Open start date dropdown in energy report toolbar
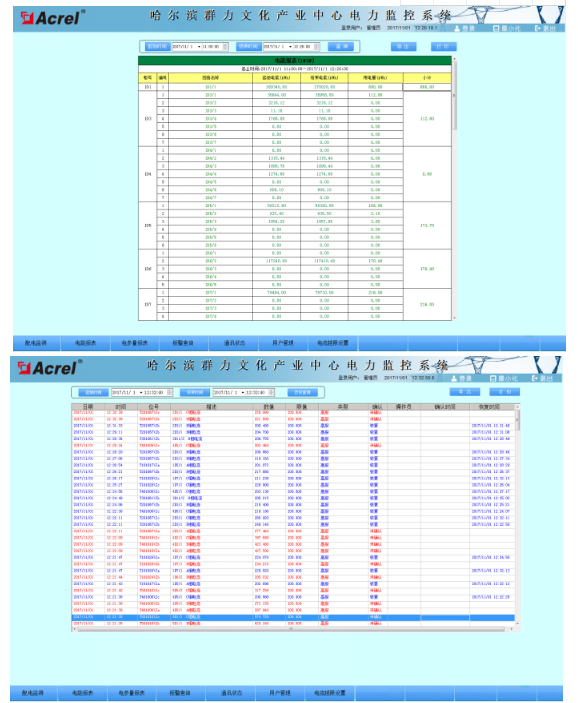 (199, 47)
